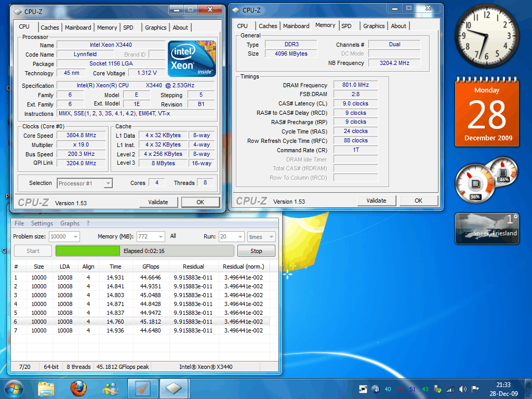Open the About tab in left CPU-Z
Image resolution: width=532 pixels, height=399 pixels.
coord(180,28)
